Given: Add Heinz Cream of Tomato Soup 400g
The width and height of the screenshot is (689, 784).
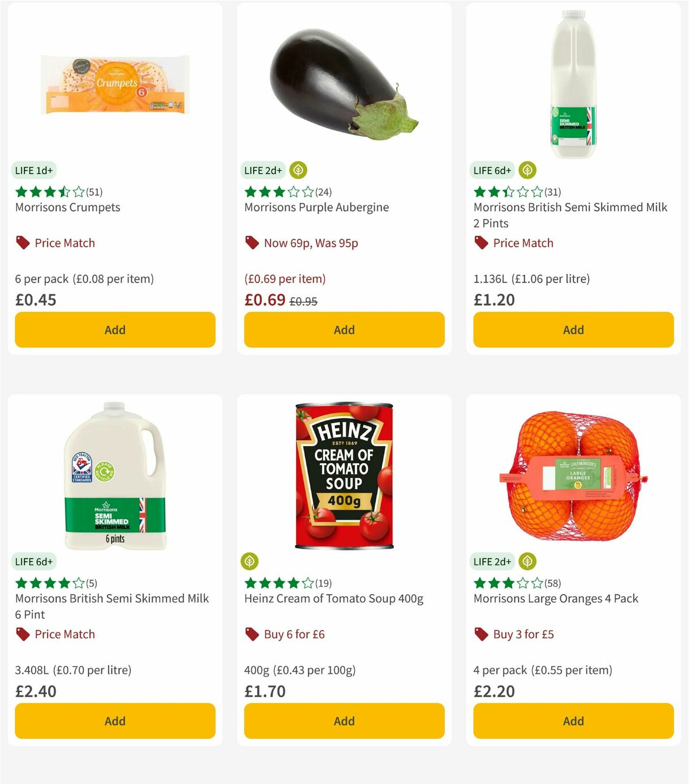Looking at the screenshot, I should (x=344, y=721).
